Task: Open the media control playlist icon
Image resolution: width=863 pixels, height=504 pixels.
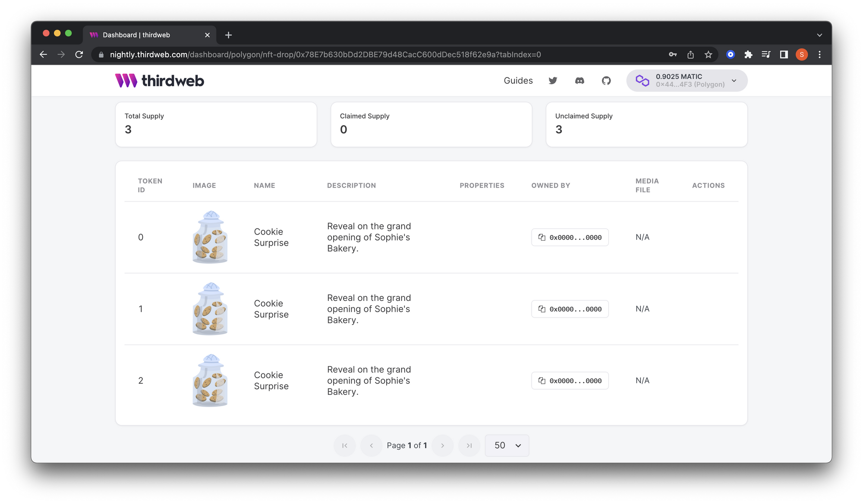Action: tap(766, 54)
